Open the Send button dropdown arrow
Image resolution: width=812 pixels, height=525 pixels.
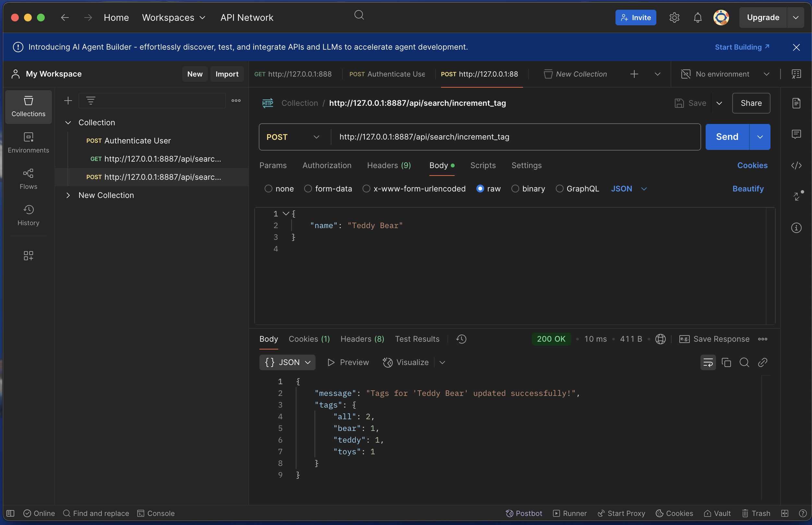(x=760, y=137)
